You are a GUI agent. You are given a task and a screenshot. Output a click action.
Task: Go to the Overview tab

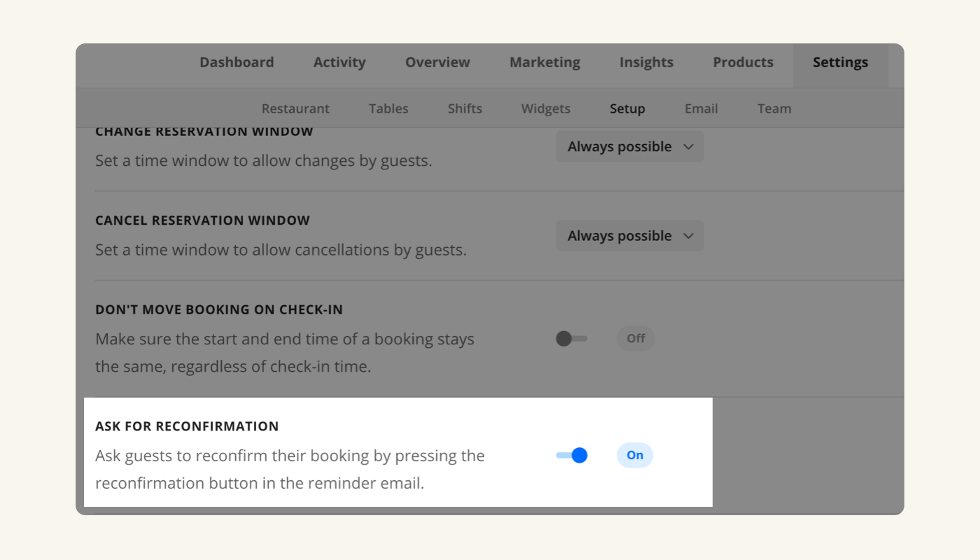click(x=437, y=62)
